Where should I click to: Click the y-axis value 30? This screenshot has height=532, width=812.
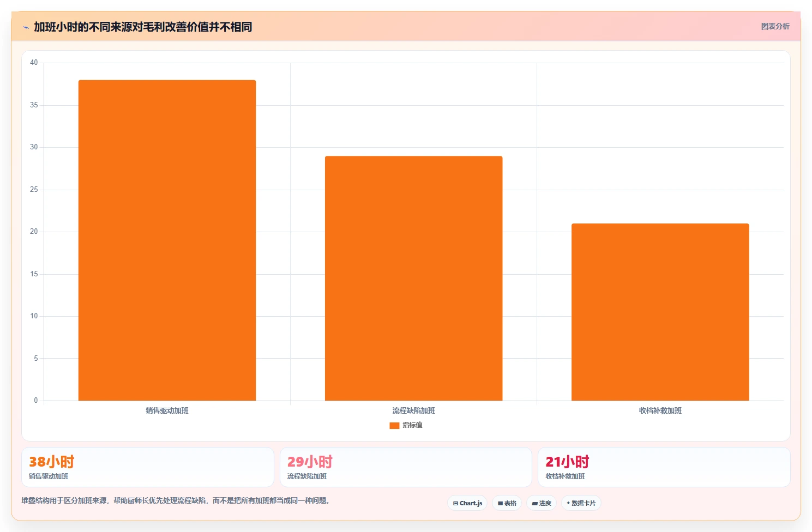pyautogui.click(x=34, y=147)
